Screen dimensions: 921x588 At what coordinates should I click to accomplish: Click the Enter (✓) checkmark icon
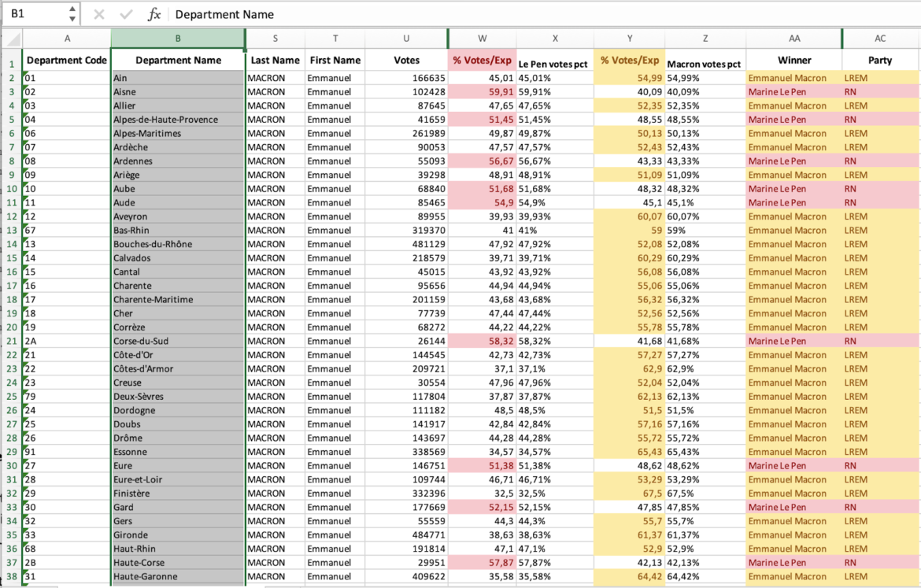point(126,14)
